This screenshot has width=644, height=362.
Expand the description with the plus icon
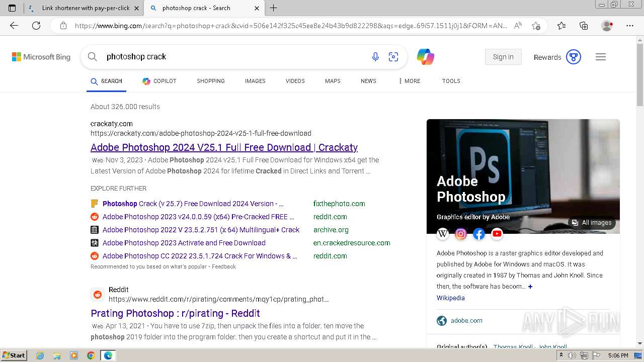pyautogui.click(x=530, y=287)
